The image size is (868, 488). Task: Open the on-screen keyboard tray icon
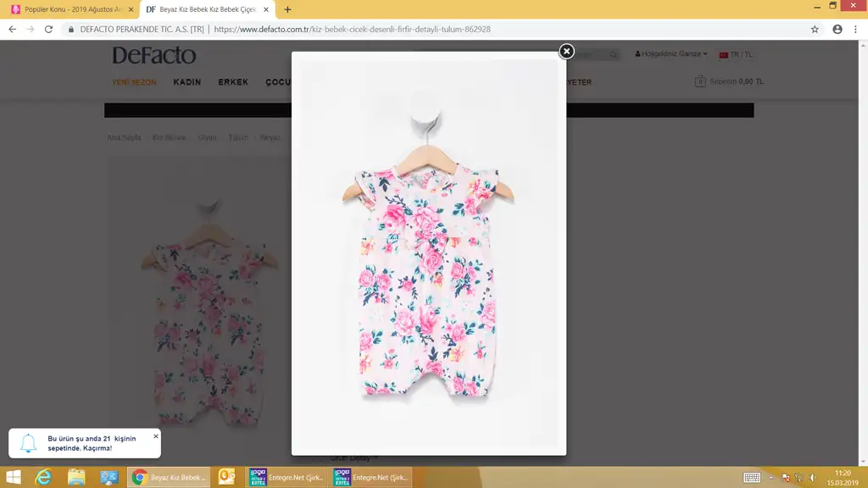click(x=752, y=478)
